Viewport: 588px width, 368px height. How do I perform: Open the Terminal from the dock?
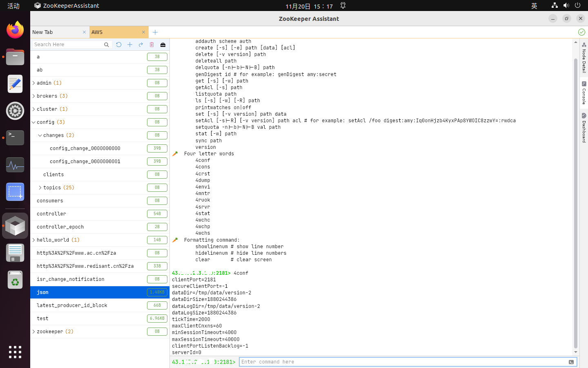(15, 138)
